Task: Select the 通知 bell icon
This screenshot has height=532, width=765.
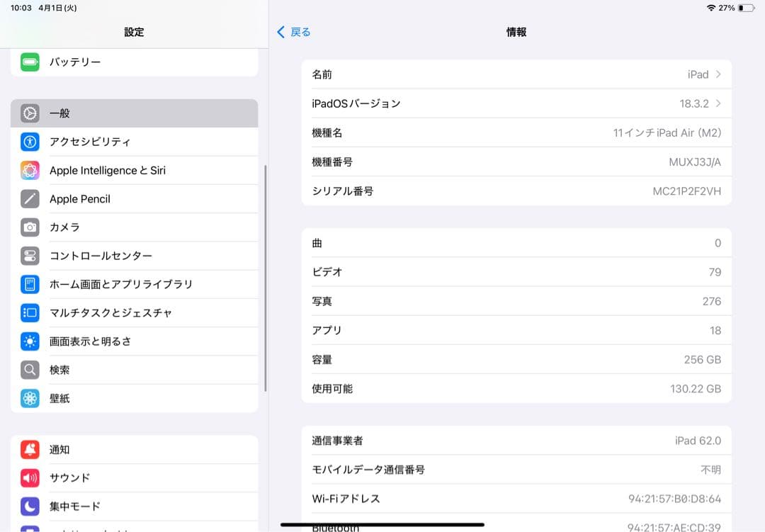Action: 31,449
